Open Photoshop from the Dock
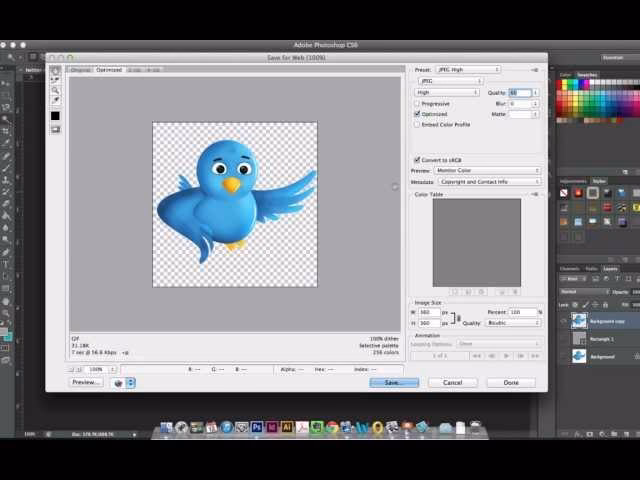Viewport: 640px width, 480px height. [x=256, y=427]
